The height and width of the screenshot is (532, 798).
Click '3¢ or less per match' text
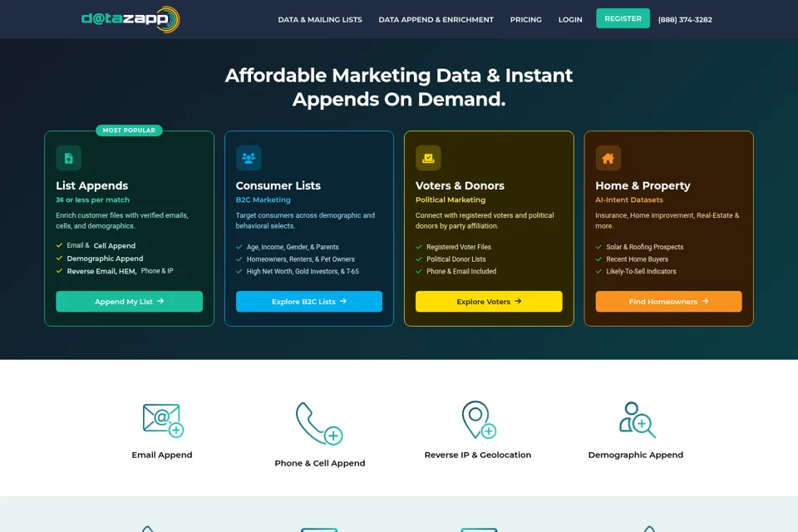(x=92, y=199)
